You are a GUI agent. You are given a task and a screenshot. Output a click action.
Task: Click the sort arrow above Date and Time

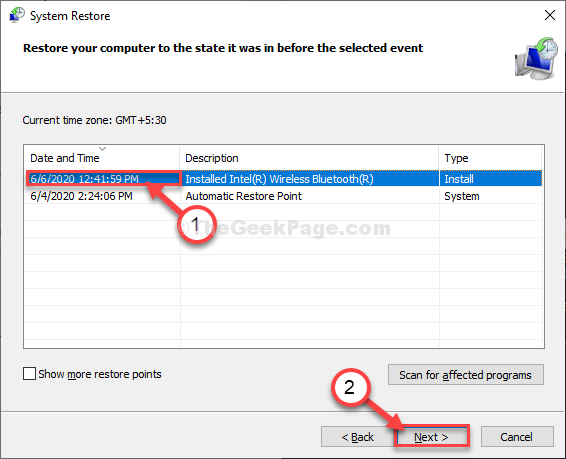coord(103,149)
